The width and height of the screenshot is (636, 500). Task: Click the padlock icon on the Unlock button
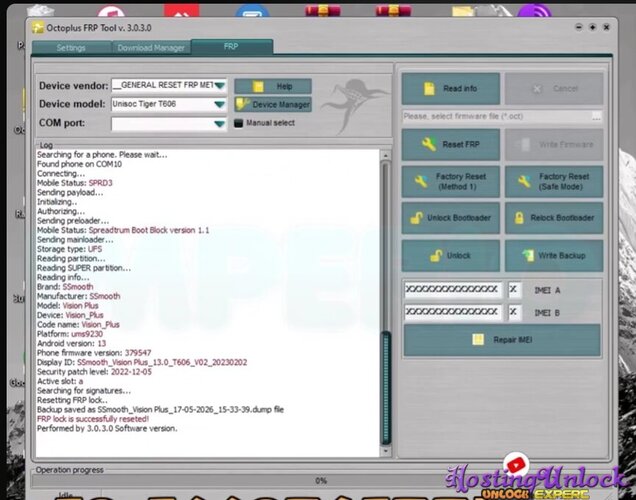coord(436,255)
